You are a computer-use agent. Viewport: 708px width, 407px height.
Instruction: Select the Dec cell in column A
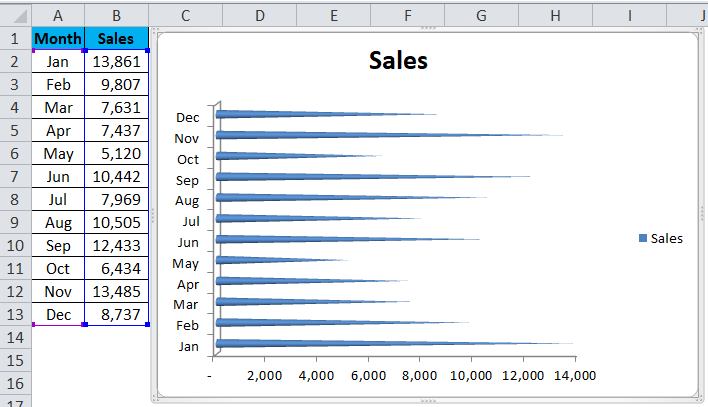pyautogui.click(x=58, y=314)
